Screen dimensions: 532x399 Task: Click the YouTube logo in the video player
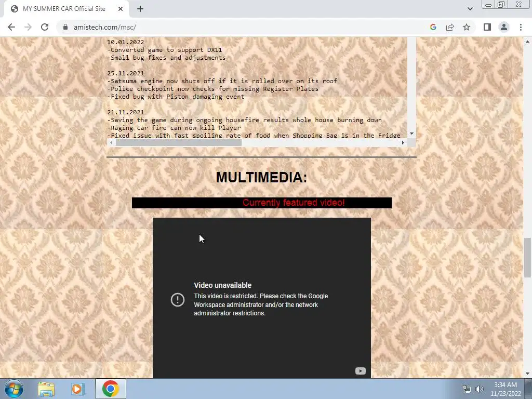(x=361, y=371)
